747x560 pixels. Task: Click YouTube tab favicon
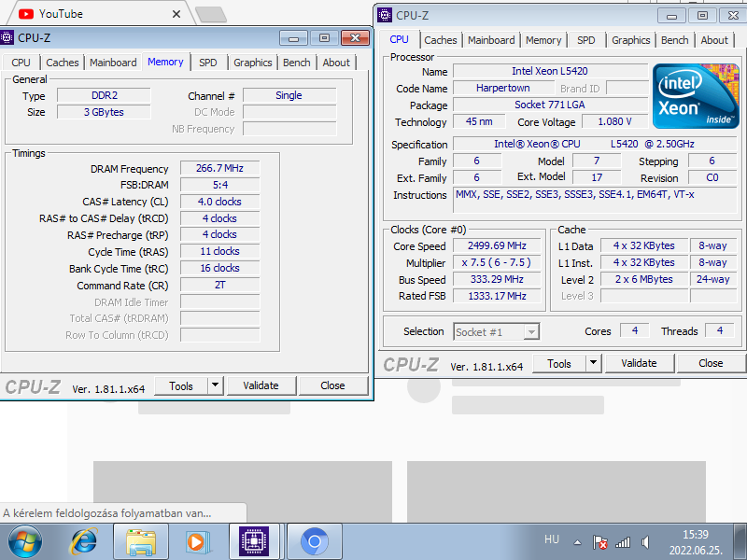26,14
